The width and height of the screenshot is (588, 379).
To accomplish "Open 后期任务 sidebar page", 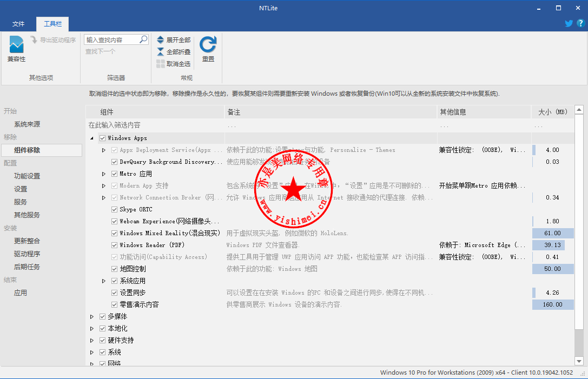I will click(x=27, y=267).
